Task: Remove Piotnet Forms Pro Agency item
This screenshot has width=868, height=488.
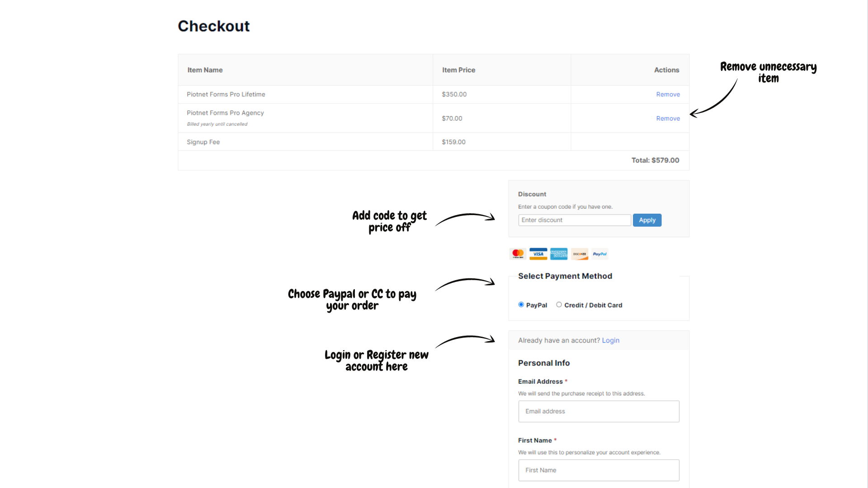Action: point(668,118)
